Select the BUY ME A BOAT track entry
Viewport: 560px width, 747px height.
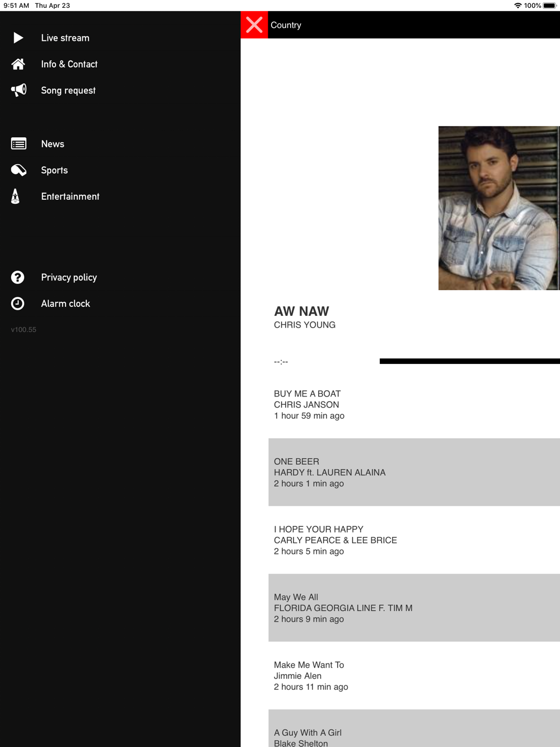tap(414, 405)
